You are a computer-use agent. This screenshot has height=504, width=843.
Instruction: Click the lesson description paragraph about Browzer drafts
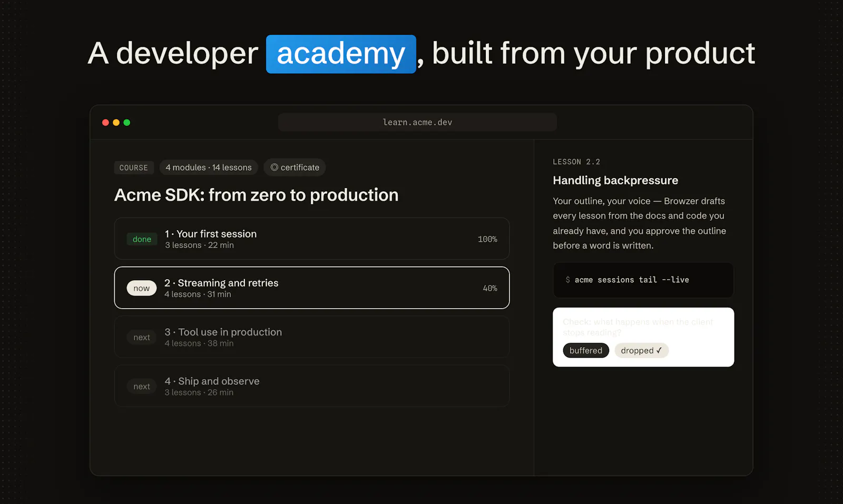(640, 223)
